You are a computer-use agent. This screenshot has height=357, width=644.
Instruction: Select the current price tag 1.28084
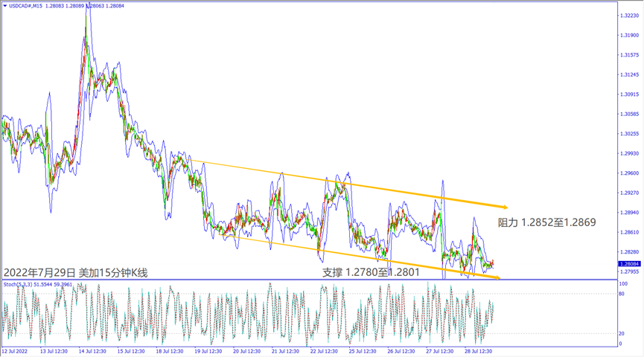tap(630, 264)
